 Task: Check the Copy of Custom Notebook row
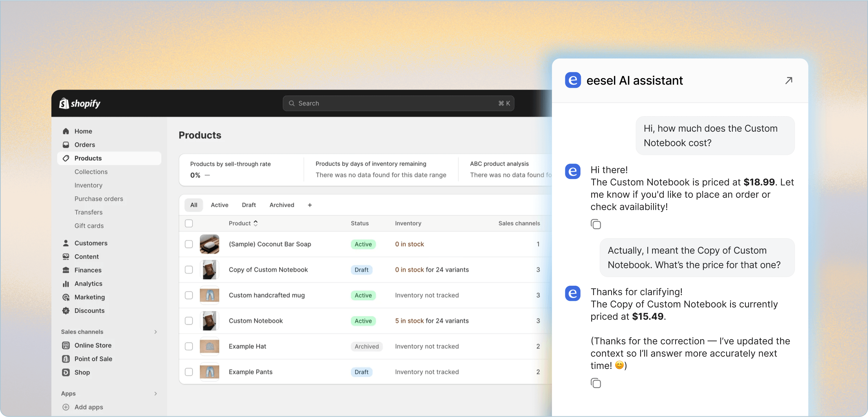click(x=189, y=270)
